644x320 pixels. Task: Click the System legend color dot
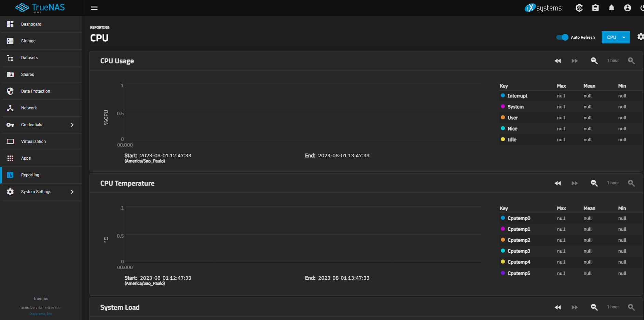click(503, 107)
